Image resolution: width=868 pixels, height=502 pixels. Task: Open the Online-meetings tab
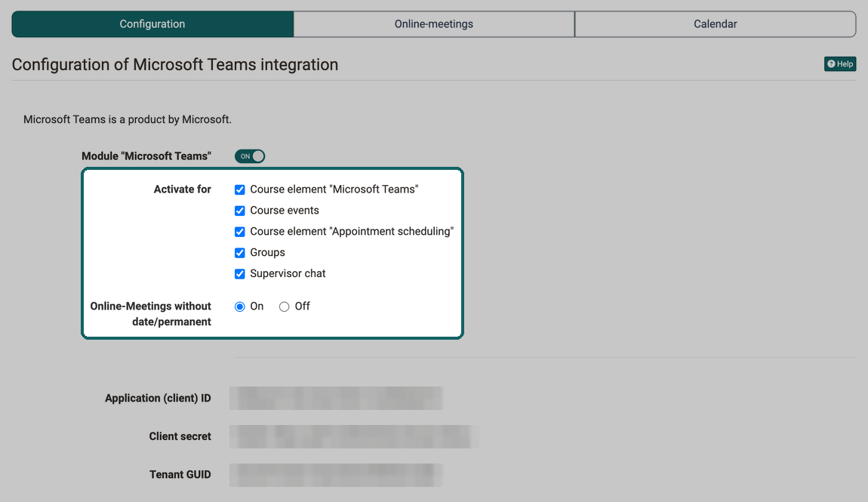434,24
